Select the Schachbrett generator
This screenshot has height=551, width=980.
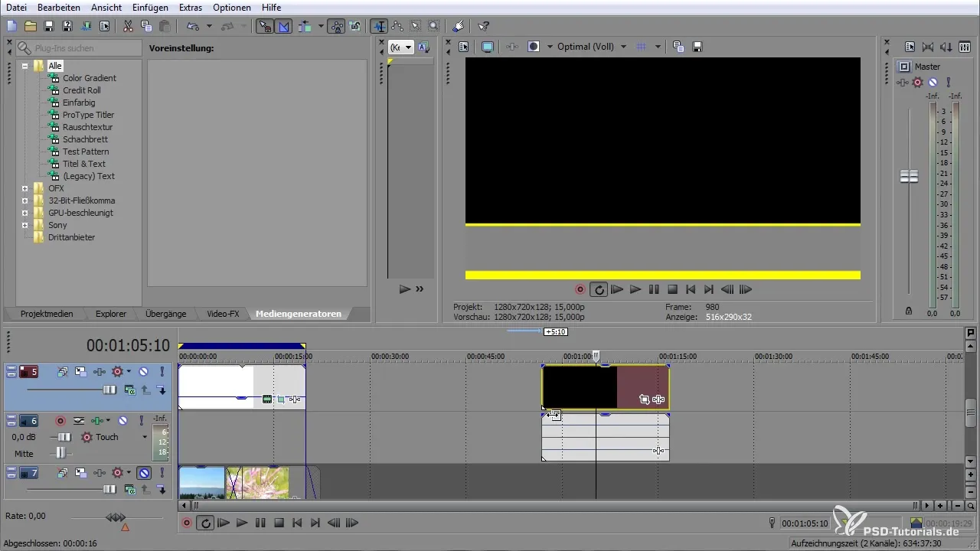click(x=85, y=139)
